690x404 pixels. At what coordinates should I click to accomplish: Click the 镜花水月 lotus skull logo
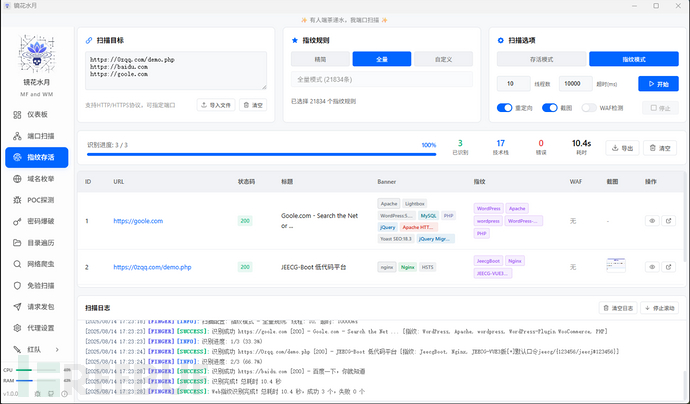(x=37, y=54)
